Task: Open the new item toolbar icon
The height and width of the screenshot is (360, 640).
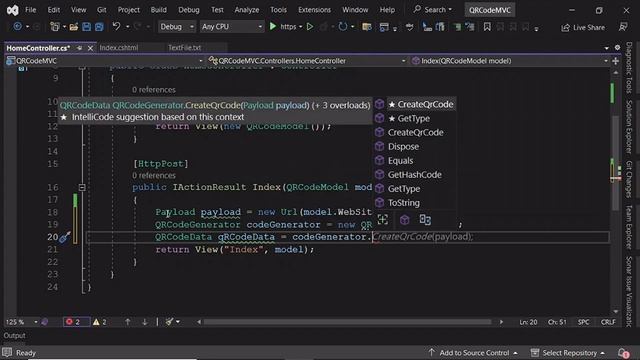Action: (x=54, y=27)
